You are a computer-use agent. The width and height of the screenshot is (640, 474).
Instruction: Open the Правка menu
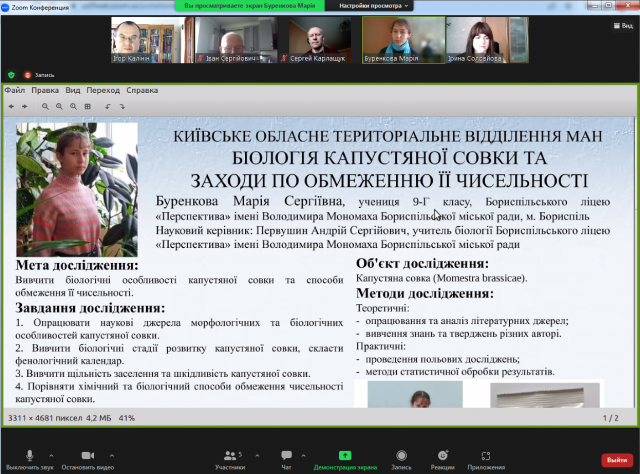[x=45, y=90]
